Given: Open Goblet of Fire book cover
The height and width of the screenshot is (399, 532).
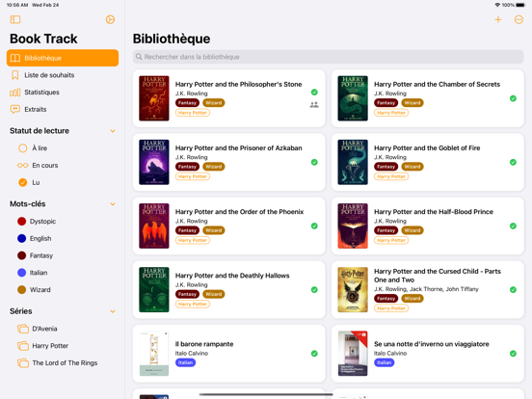Looking at the screenshot, I should coord(353,162).
